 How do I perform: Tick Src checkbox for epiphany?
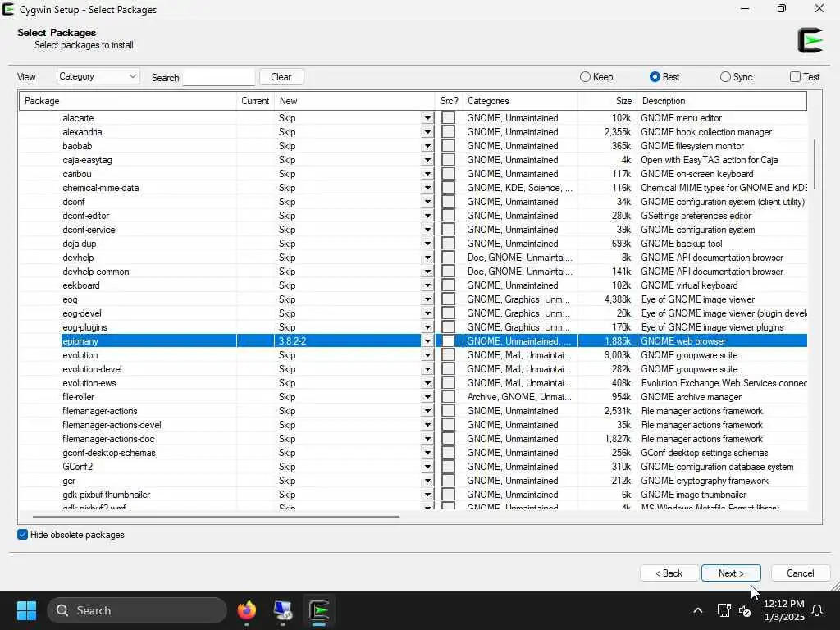pos(449,341)
